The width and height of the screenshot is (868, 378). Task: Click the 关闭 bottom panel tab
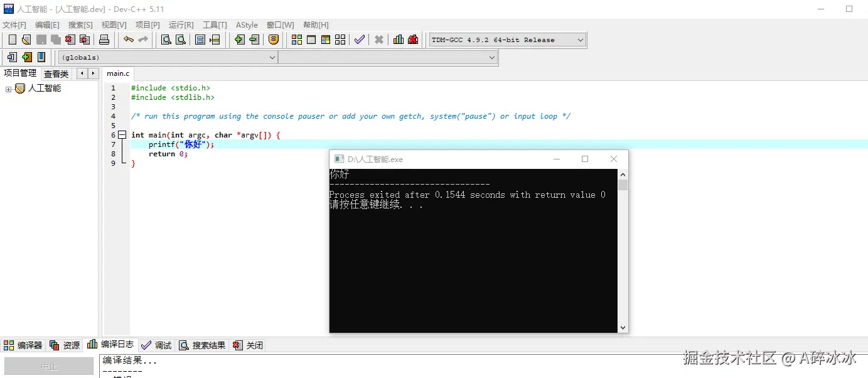click(248, 345)
